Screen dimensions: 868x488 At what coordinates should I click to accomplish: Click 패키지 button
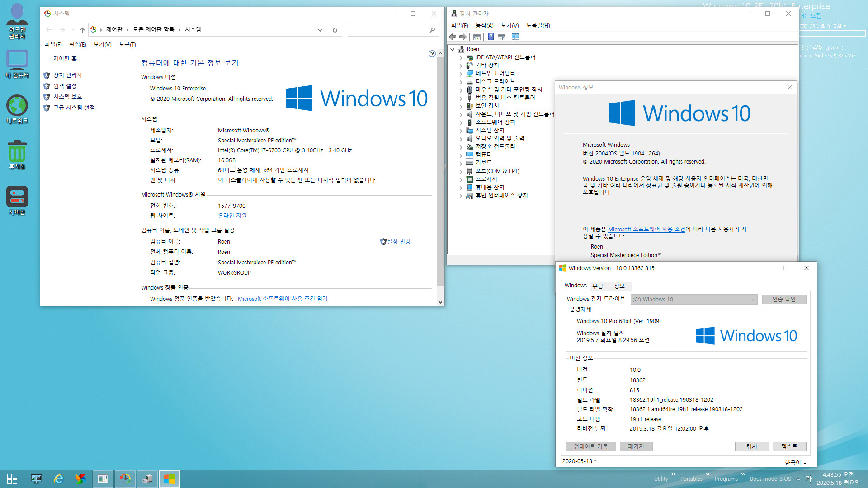point(636,446)
